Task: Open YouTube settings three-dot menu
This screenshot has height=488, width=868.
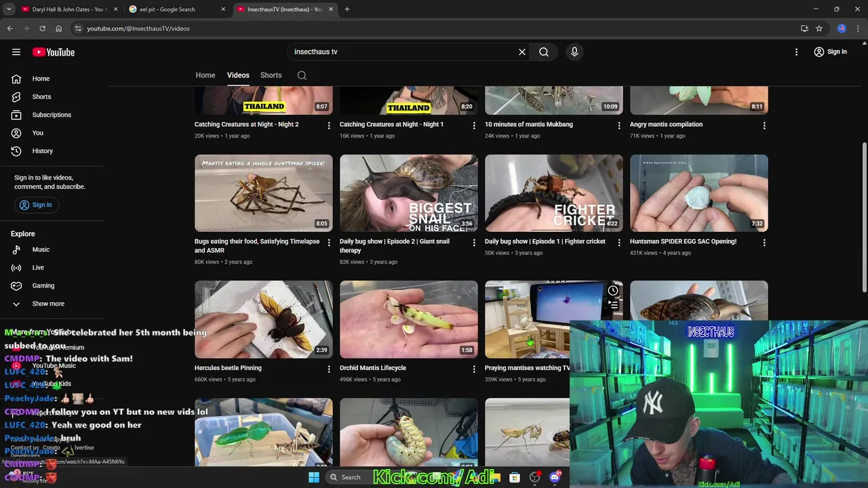Action: coord(797,52)
